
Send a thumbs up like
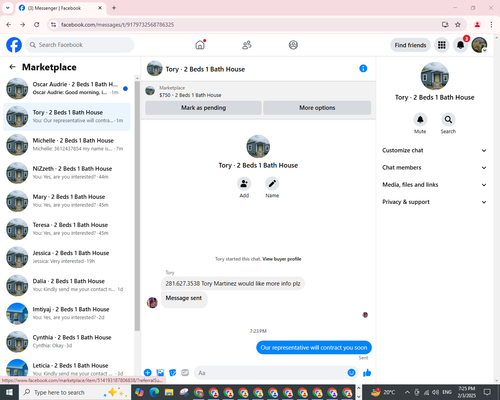coord(367,373)
